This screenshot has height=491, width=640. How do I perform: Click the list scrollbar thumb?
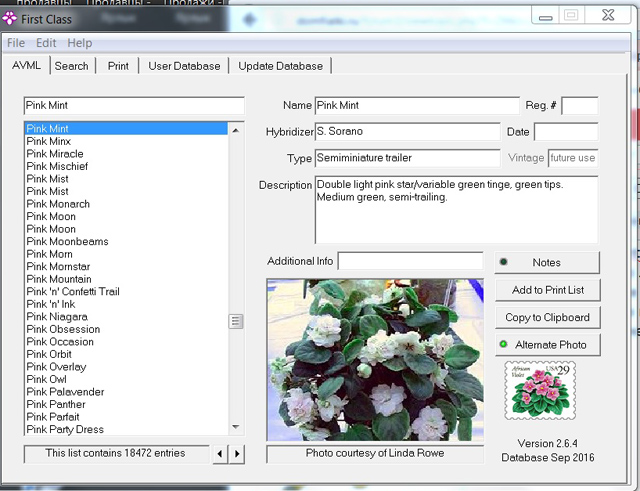[236, 321]
